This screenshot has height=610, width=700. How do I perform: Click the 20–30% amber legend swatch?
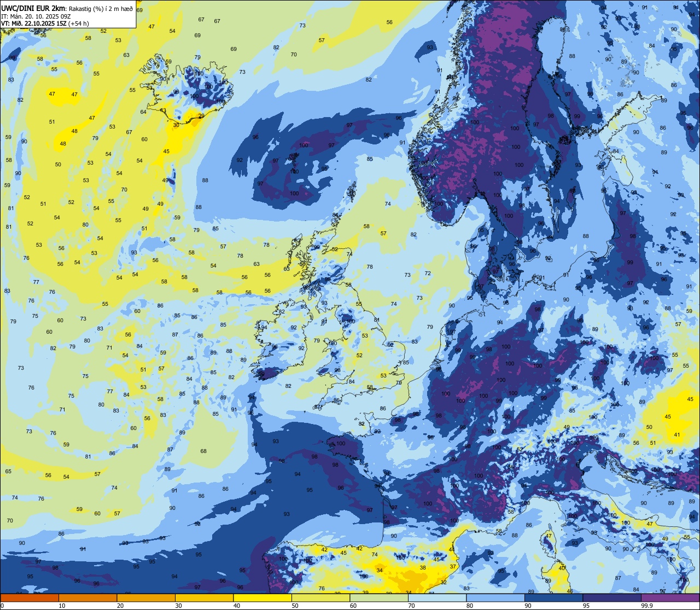(146, 597)
